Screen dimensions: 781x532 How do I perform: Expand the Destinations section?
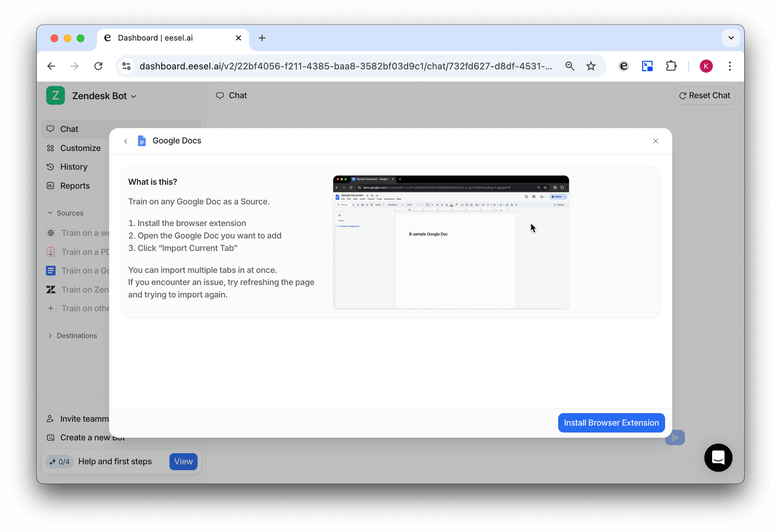click(73, 336)
